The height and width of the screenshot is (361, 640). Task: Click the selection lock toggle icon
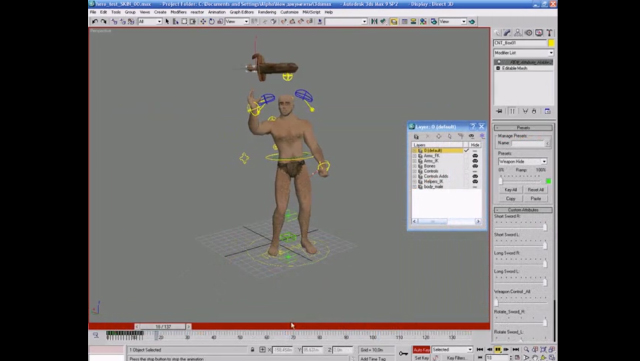[x=252, y=350]
